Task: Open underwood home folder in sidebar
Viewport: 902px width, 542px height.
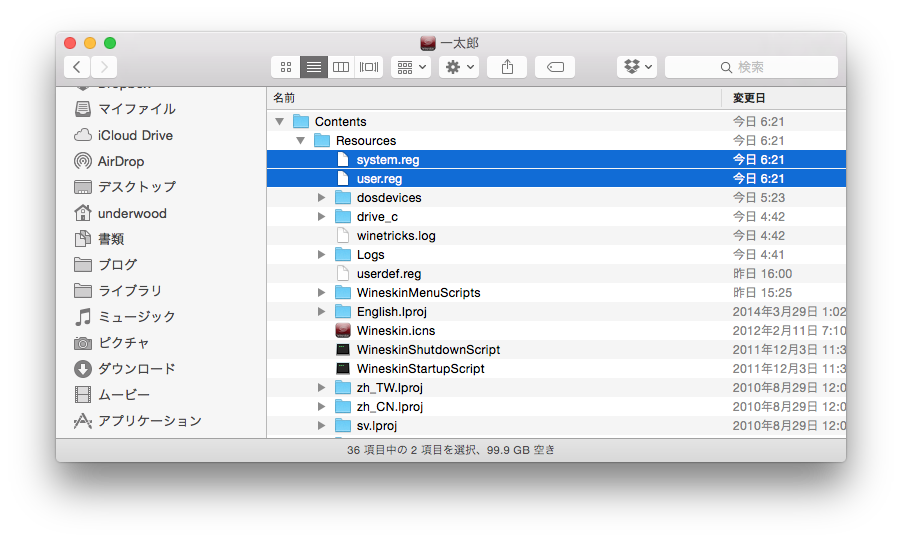Action: (x=120, y=213)
